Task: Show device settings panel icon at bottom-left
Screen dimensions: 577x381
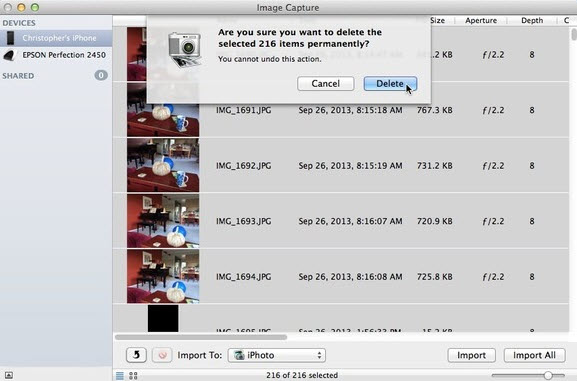Action: (x=9, y=375)
